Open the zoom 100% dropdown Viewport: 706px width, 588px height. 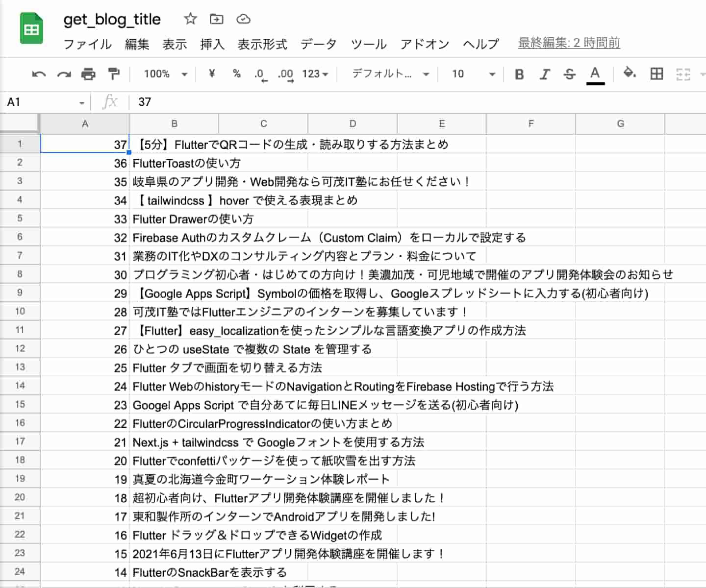pyautogui.click(x=166, y=74)
